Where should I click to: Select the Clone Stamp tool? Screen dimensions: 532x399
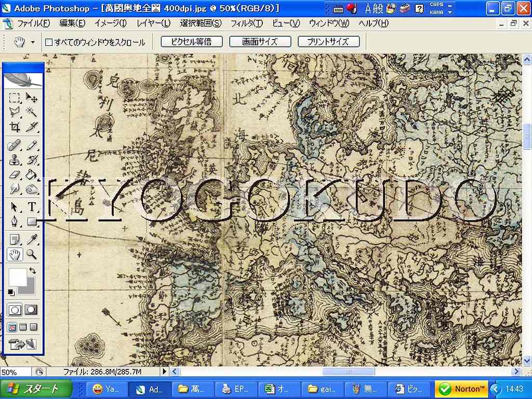point(15,160)
